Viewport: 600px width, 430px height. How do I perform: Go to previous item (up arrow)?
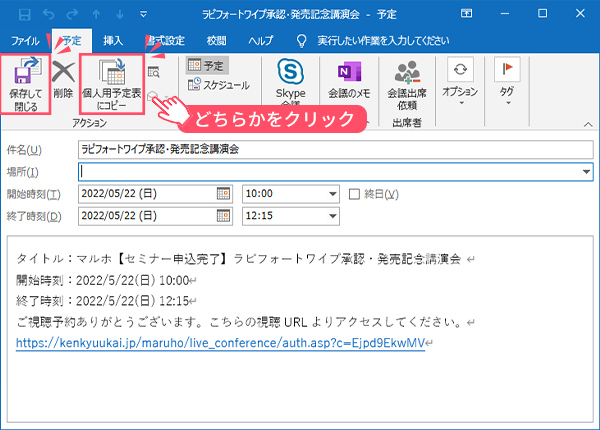(x=96, y=15)
